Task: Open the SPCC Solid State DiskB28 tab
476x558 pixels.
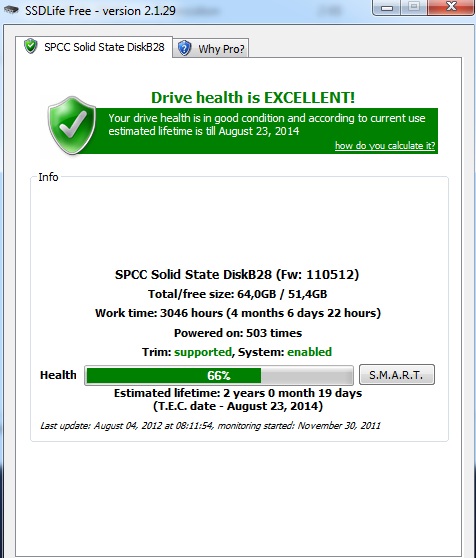Action: coord(94,47)
